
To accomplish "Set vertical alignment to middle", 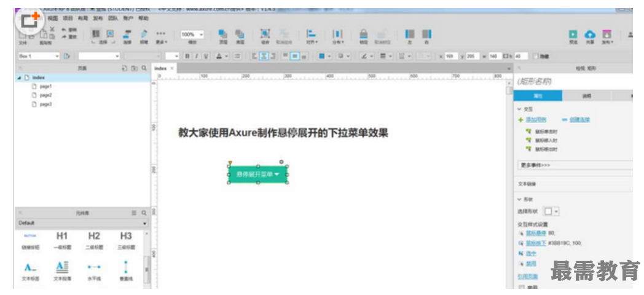I will 294,56.
